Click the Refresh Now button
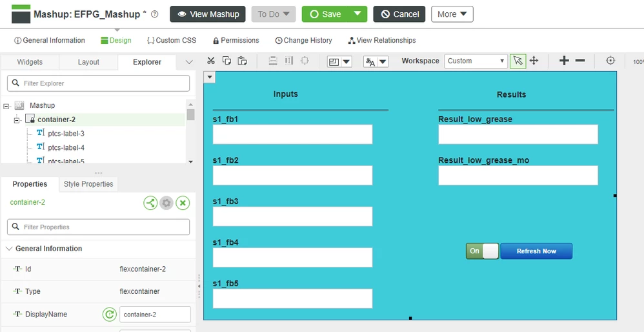 (536, 251)
